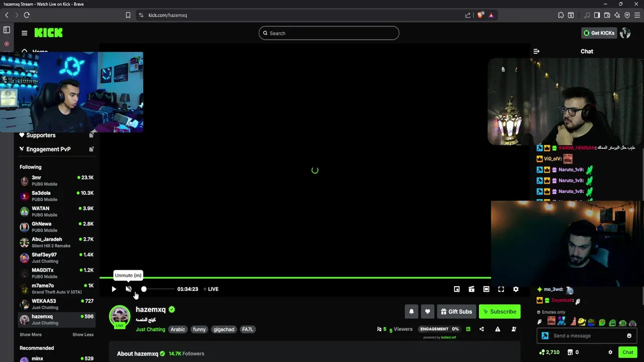Open recommended minx channel
This screenshot has width=644, height=362.
[x=56, y=359]
